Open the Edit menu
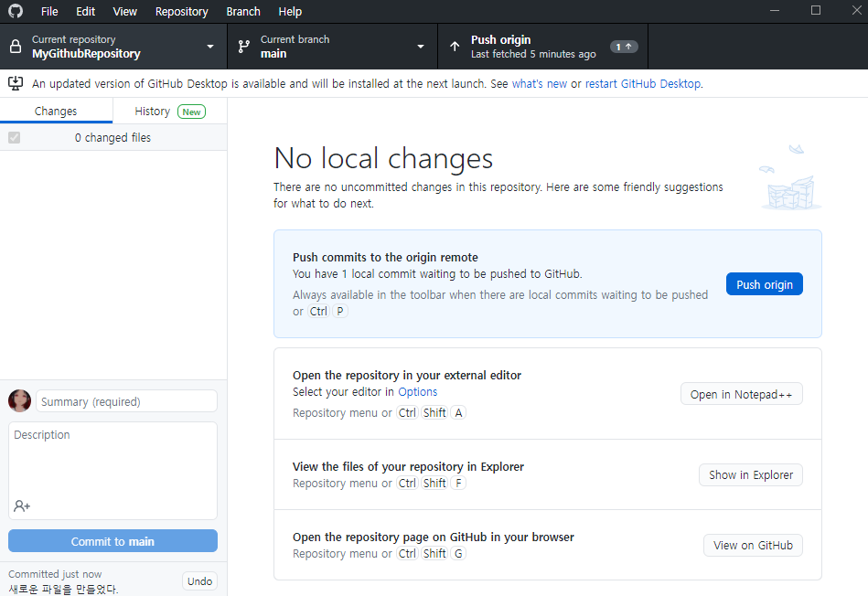 point(85,12)
